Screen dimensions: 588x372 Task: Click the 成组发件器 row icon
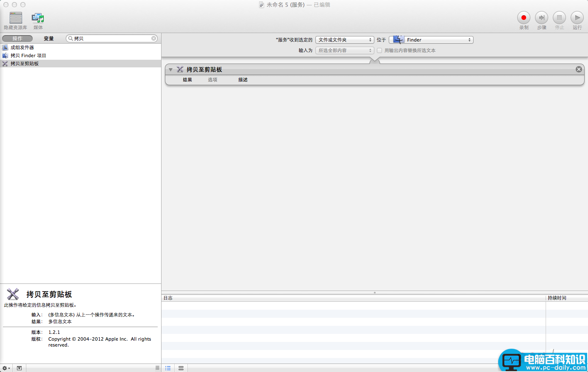click(5, 47)
